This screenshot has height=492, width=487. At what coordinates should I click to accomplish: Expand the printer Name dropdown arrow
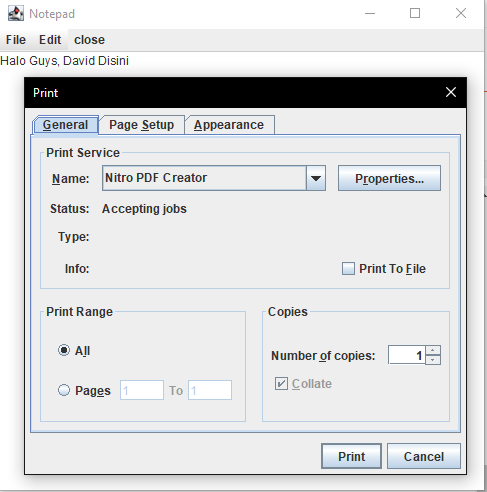pos(316,178)
